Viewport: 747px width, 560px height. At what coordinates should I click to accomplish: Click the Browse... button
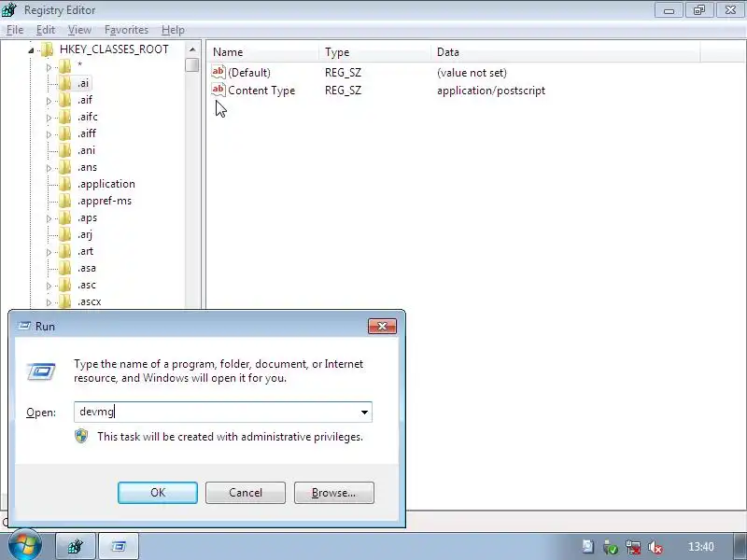tap(334, 493)
